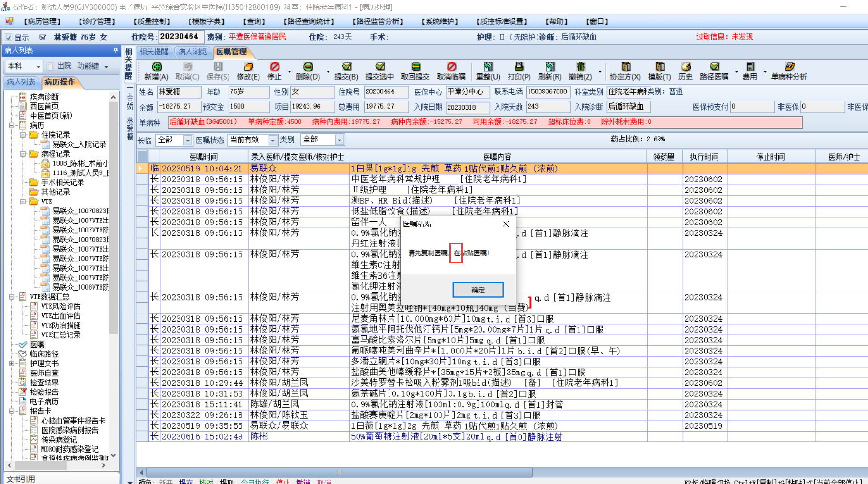Click the 单病种分析 analysis icon
This screenshot has width=868, height=484.
(789, 67)
